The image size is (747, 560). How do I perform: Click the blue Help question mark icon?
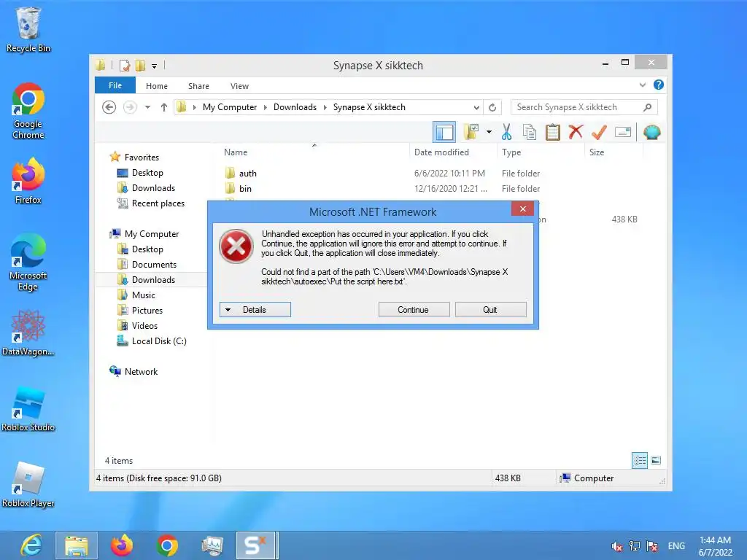(x=659, y=85)
